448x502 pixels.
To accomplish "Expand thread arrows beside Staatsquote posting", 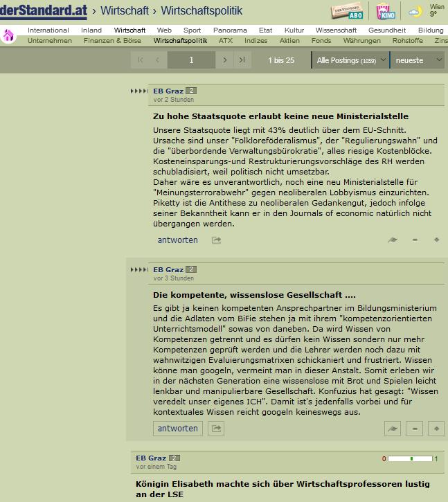I will (x=139, y=91).
